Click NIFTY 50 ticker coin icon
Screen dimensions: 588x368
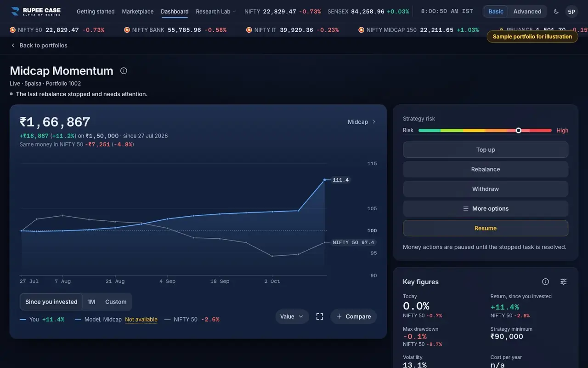tap(12, 30)
